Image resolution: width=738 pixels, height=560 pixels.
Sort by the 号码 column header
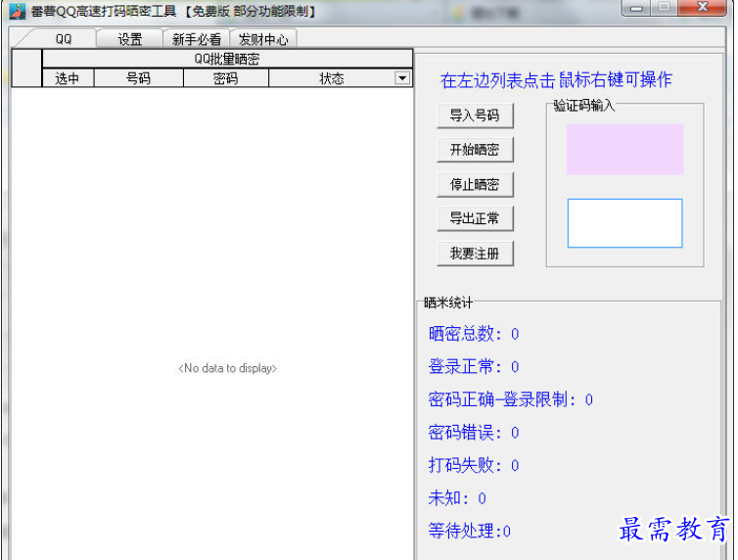tap(138, 78)
